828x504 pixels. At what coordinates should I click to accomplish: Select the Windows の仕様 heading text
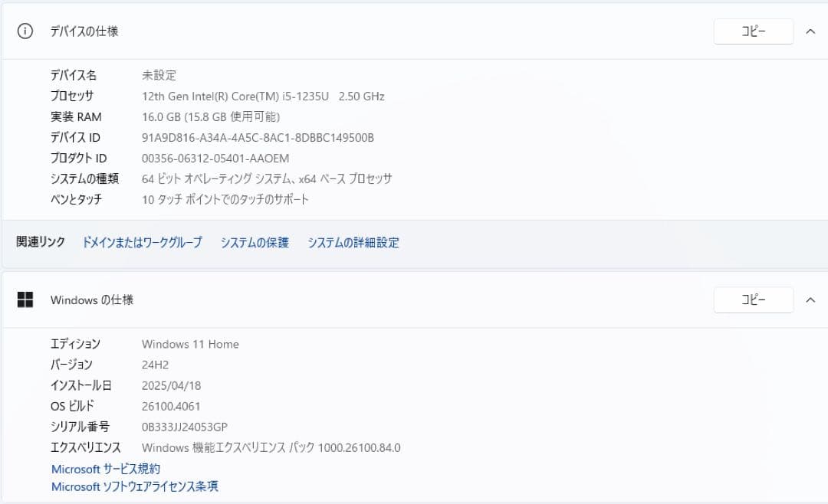point(92,299)
